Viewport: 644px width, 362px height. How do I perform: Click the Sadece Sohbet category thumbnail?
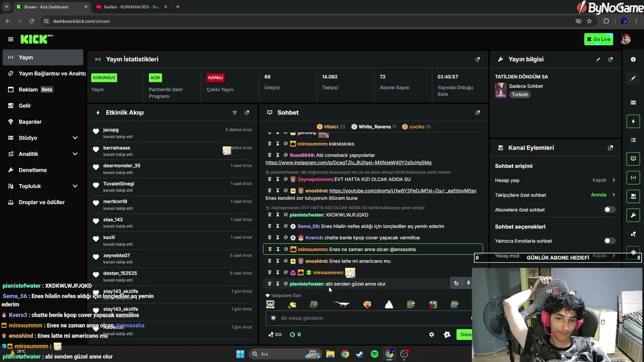[501, 90]
